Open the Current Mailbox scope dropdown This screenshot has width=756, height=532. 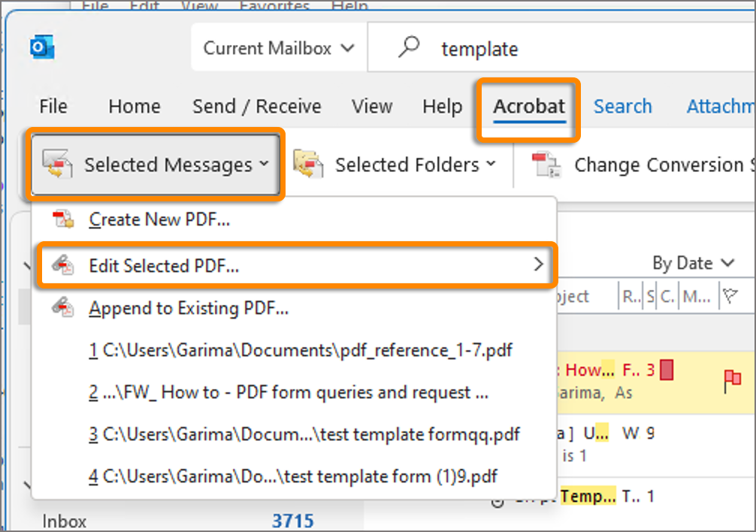[279, 48]
